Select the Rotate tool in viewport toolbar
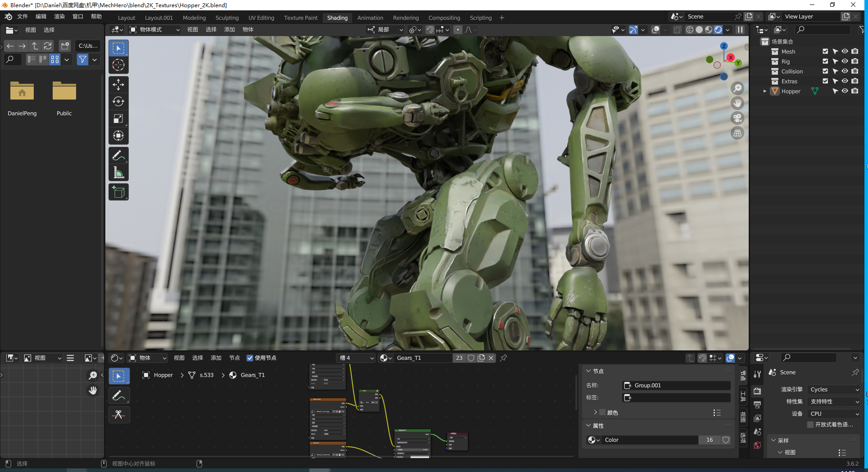This screenshot has width=868, height=472. click(118, 101)
